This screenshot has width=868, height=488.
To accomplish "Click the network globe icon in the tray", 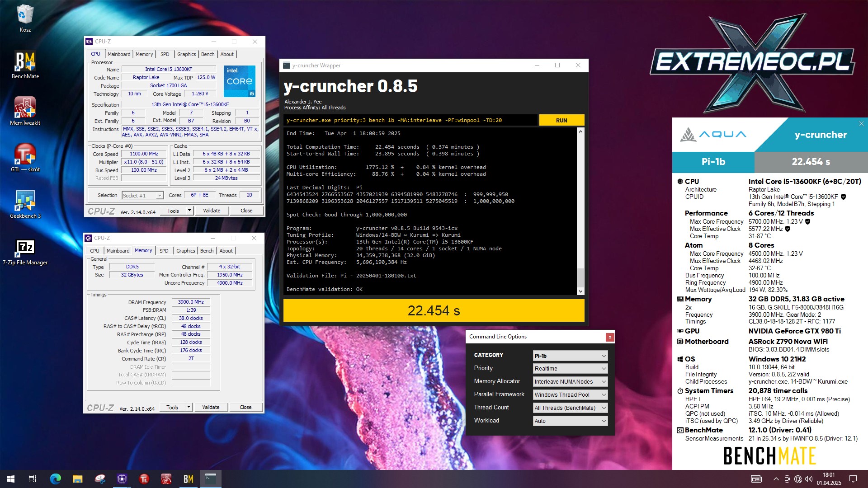I will pos(798,479).
